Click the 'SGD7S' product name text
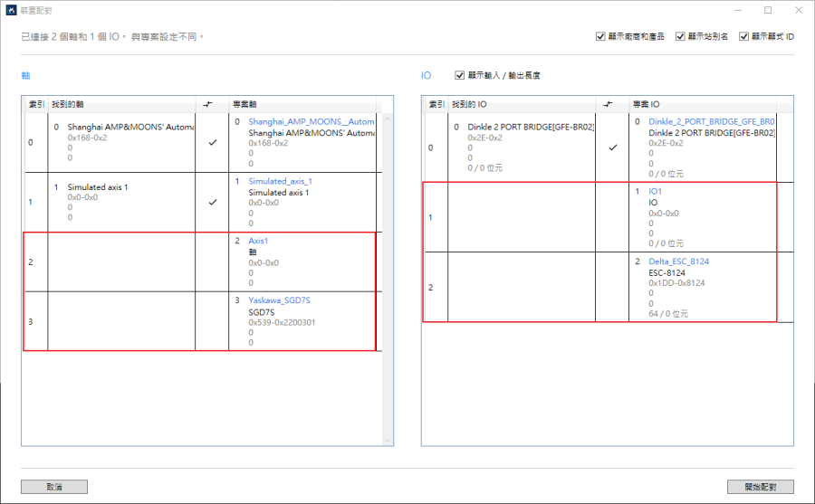The width and height of the screenshot is (815, 504). coord(262,312)
